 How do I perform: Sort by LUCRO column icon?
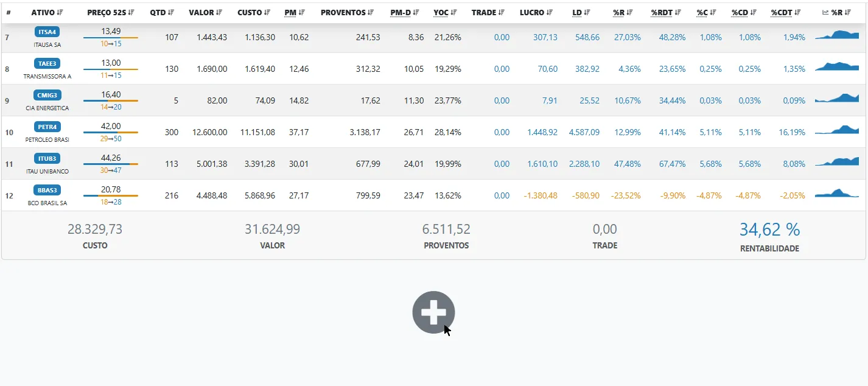550,12
